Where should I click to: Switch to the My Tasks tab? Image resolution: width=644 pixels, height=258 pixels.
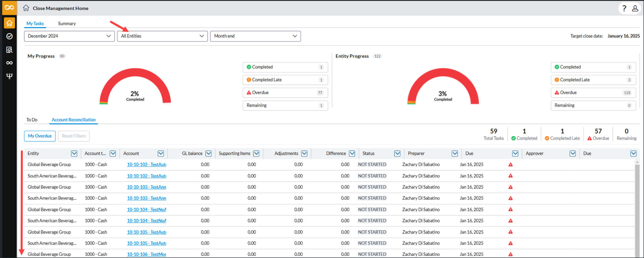(35, 23)
